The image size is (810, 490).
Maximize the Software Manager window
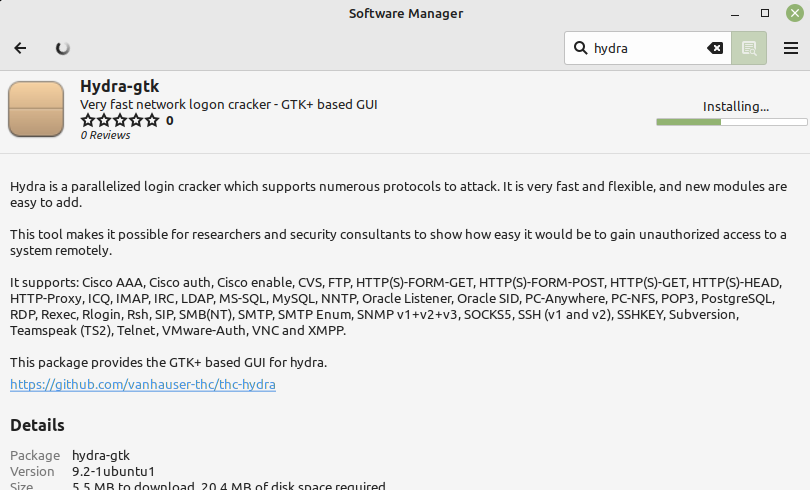click(765, 13)
